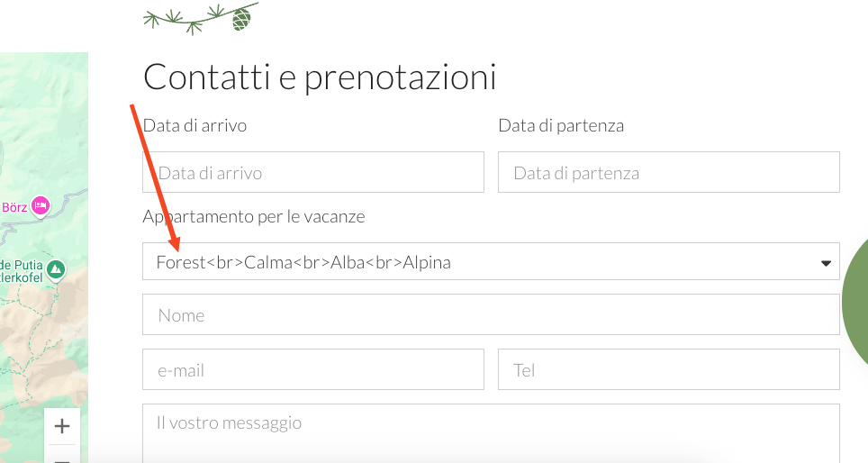Viewport: 868px width, 463px height.
Task: Click the Appartamento per le vacanze label
Action: pyautogui.click(x=254, y=216)
